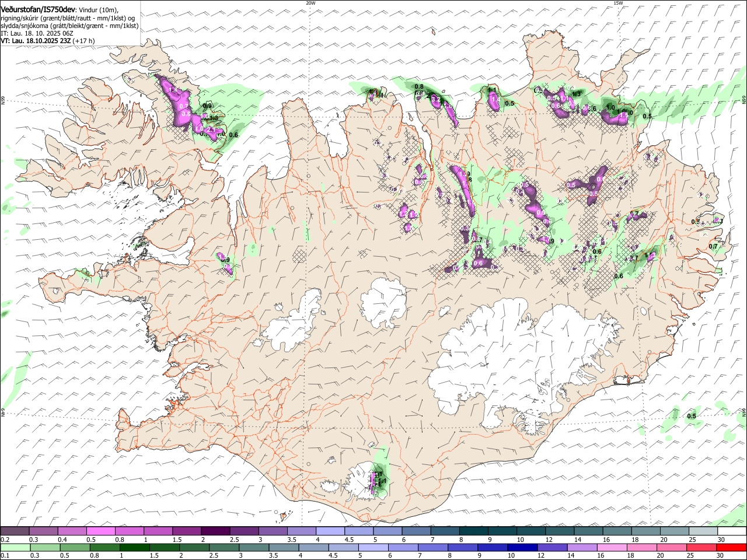
Task: Click the 0.5 value offshore southeast coast
Action: (692, 416)
